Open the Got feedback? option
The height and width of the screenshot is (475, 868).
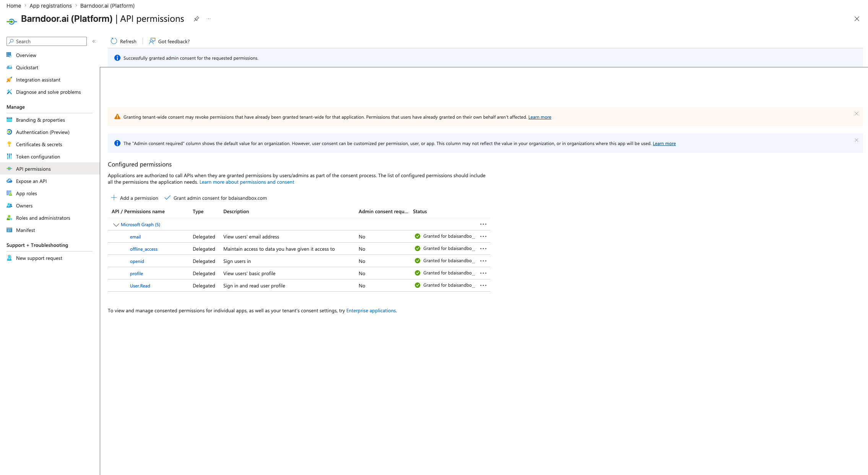tap(169, 41)
